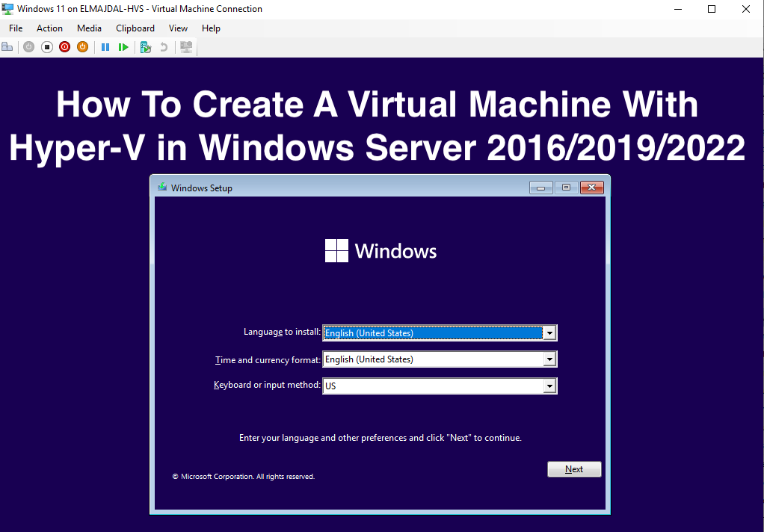Open the View menu
Viewport: 764px width, 532px height.
179,28
